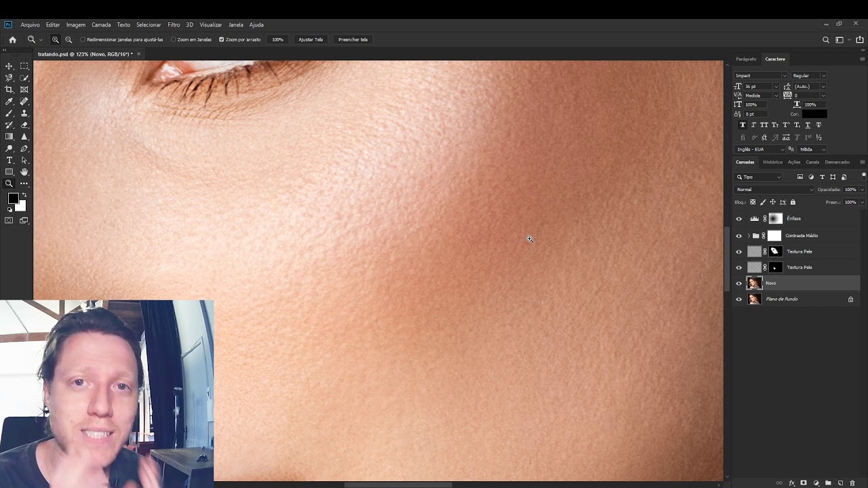This screenshot has width=868, height=488.
Task: Select the Horizontal Type tool
Action: click(9, 161)
